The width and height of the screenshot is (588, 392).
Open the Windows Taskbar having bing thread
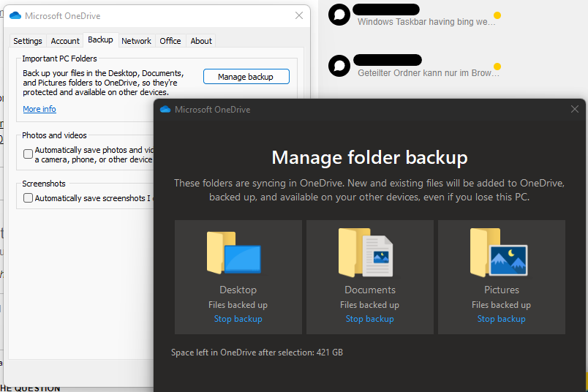tap(426, 22)
